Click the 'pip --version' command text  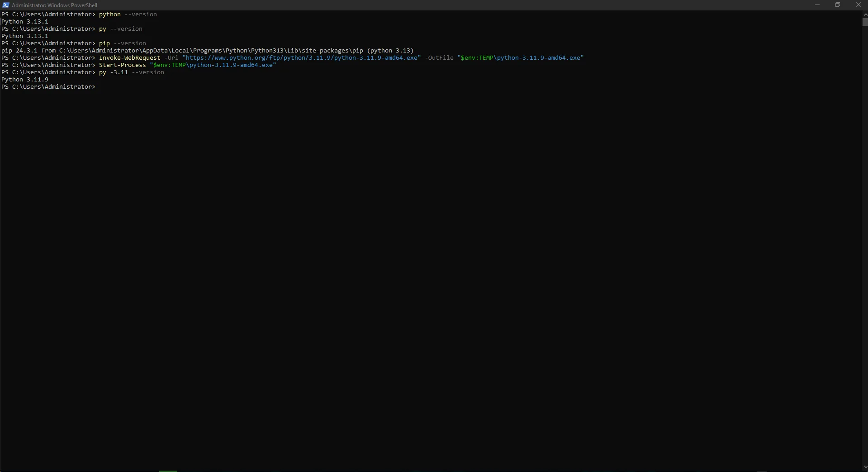[123, 43]
